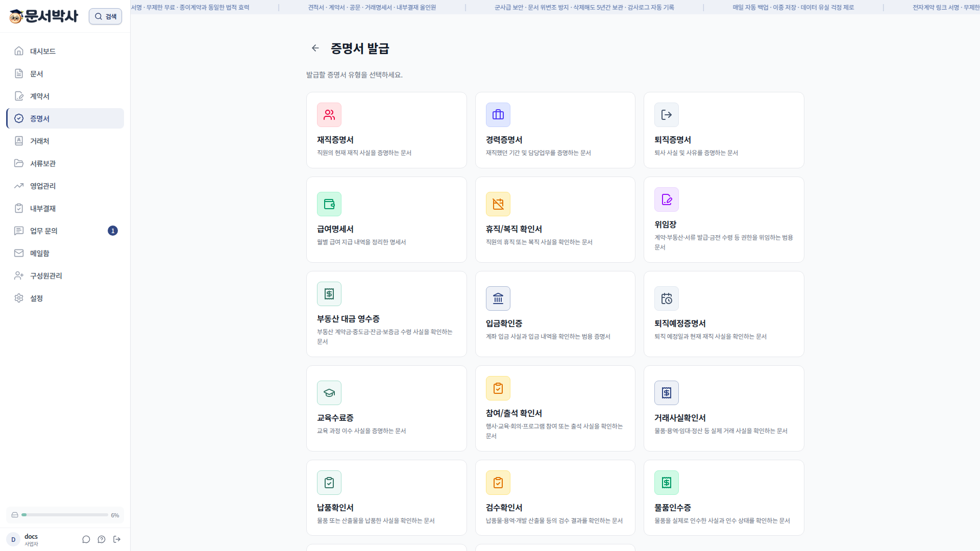The image size is (980, 551).
Task: Open the chat bubble icon in footer
Action: 86,539
